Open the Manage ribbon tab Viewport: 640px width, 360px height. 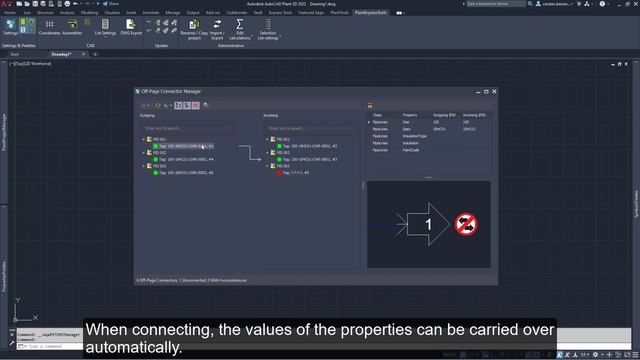[x=173, y=13]
